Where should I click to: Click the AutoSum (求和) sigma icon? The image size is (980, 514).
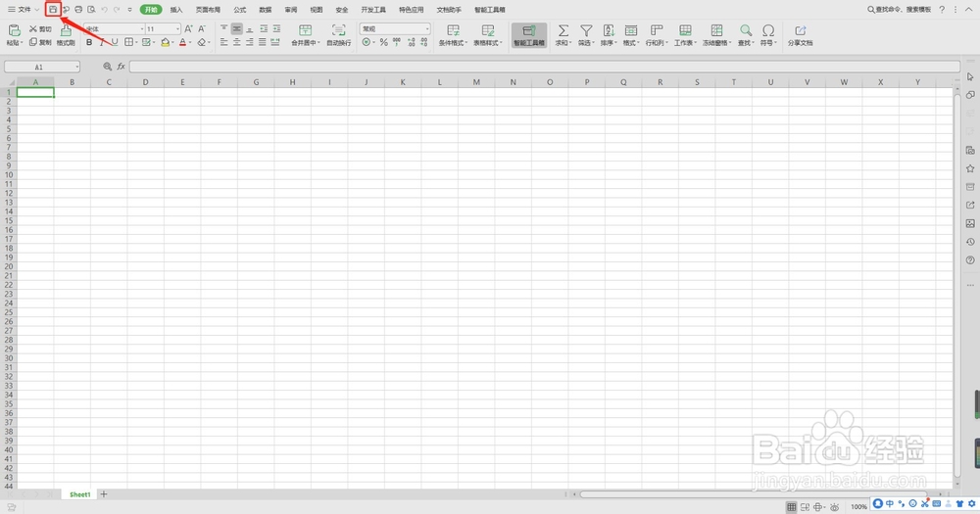click(x=563, y=30)
